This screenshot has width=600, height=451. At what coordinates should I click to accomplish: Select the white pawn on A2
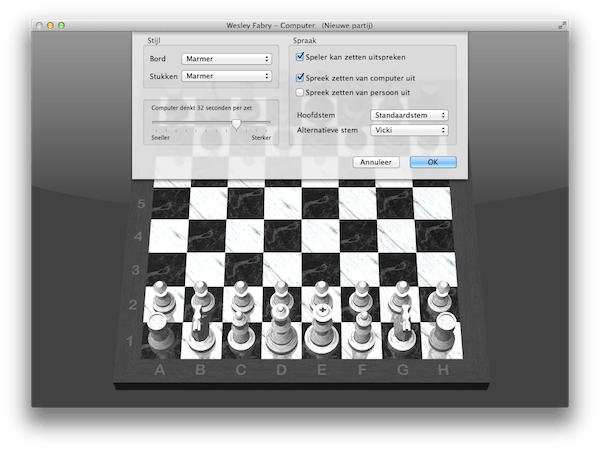click(x=163, y=298)
